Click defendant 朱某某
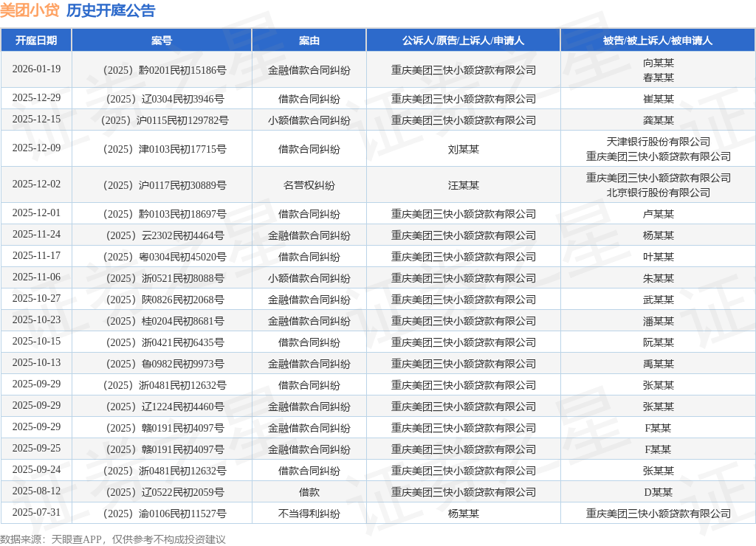This screenshot has width=756, height=546. coord(658,278)
